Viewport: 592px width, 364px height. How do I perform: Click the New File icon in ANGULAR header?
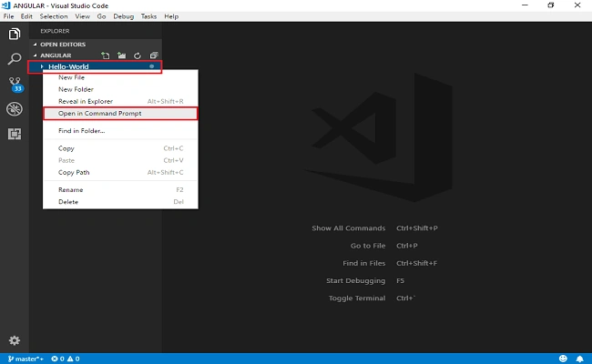[x=106, y=56]
